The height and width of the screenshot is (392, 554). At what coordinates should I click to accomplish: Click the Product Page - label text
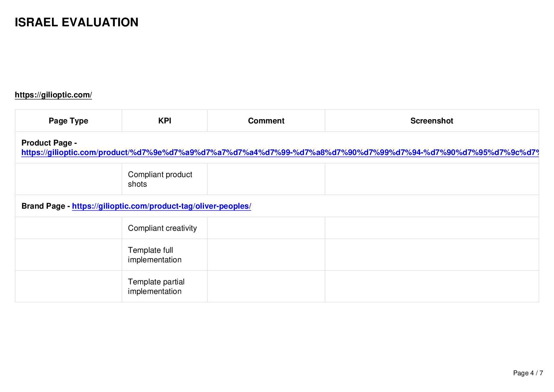[49, 143]
